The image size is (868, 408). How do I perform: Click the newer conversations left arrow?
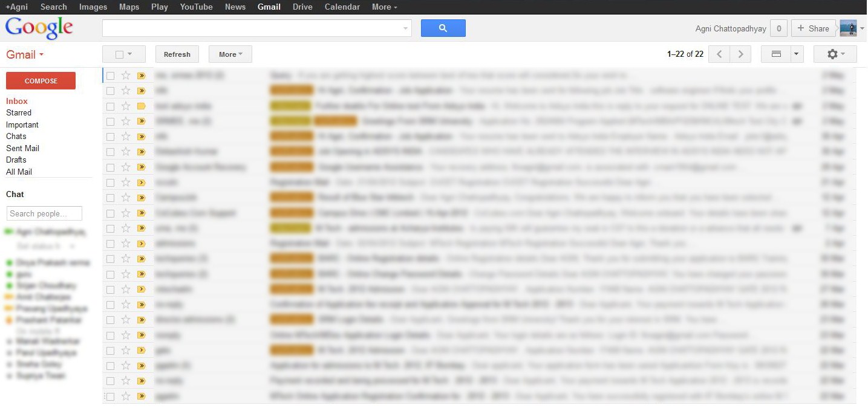(x=719, y=54)
